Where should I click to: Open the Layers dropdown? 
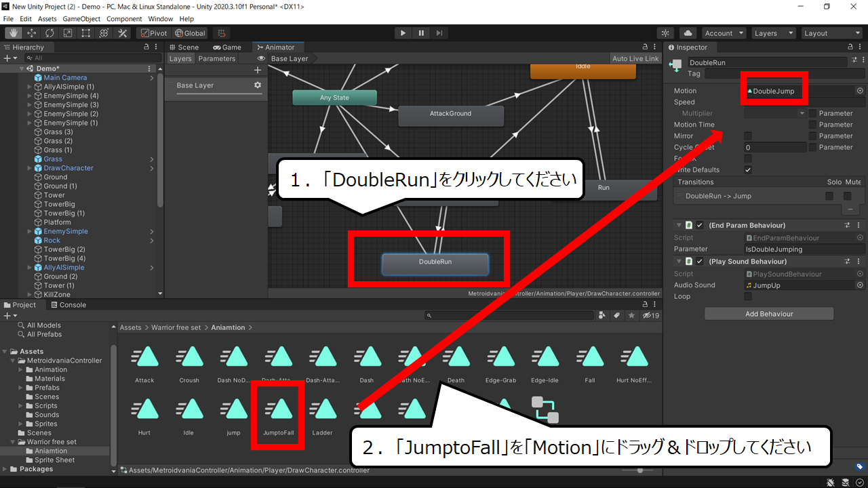pos(773,33)
